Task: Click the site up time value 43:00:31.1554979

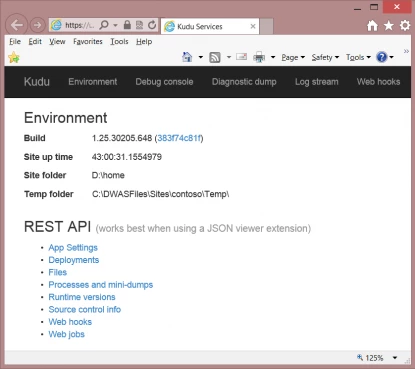Action: point(127,157)
